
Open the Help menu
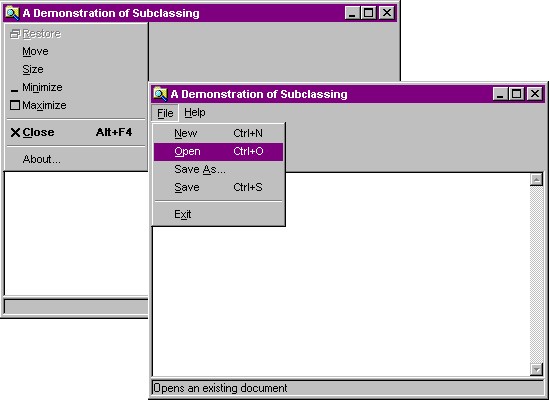click(195, 113)
